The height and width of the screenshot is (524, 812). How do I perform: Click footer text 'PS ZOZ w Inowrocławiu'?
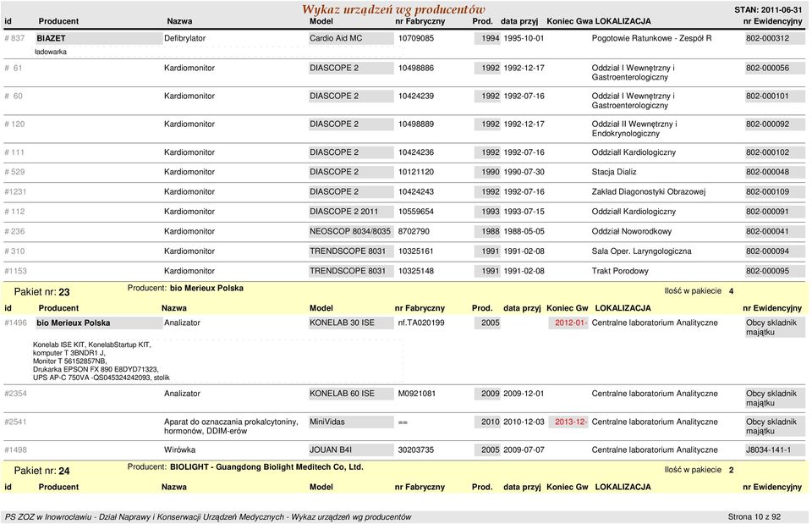[x=49, y=516]
